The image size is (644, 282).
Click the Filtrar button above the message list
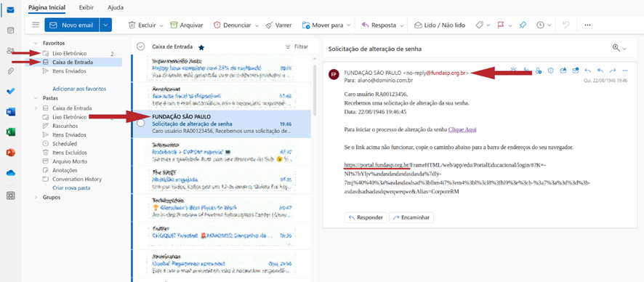(297, 47)
